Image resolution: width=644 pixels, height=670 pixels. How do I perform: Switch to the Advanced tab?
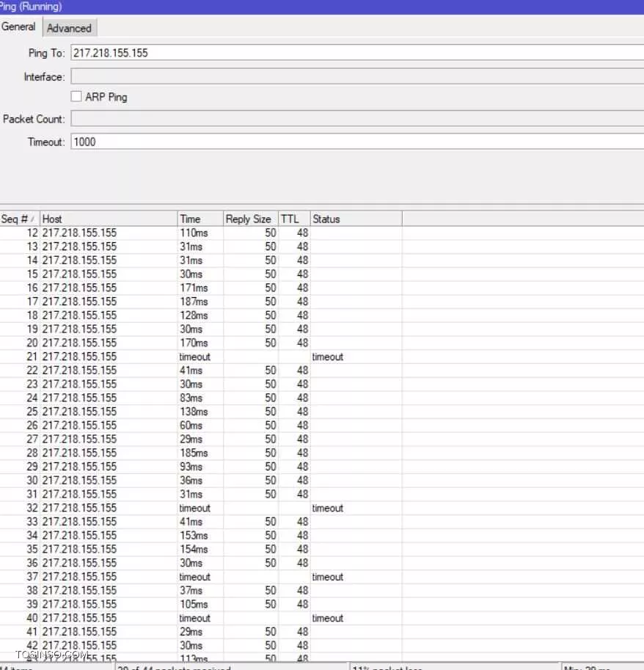[69, 28]
